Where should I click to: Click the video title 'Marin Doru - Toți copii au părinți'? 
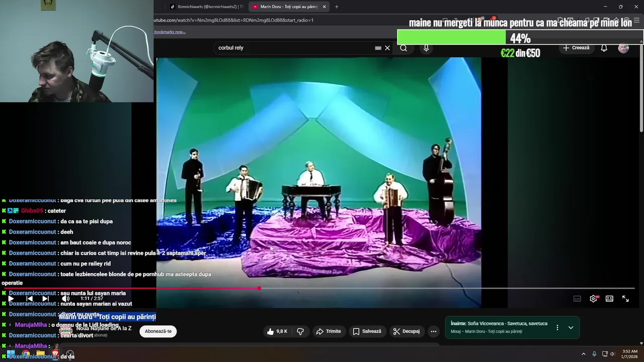[107, 317]
